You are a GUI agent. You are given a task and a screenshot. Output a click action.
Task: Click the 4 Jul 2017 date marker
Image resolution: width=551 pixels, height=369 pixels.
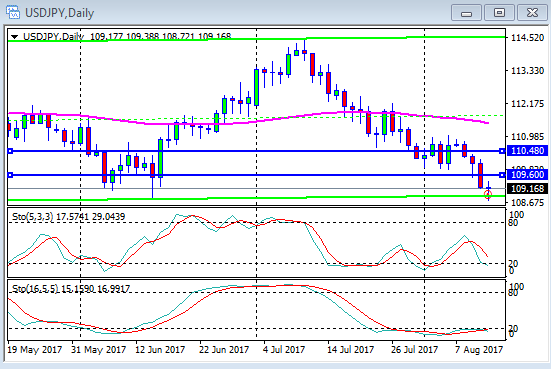click(x=284, y=350)
